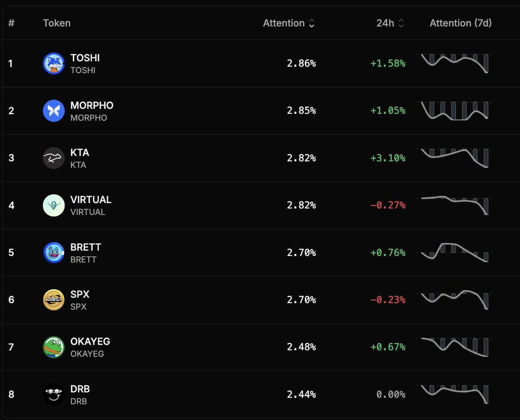Image resolution: width=520 pixels, height=420 pixels.
Task: Click the OKAYEG frog icon
Action: click(54, 347)
